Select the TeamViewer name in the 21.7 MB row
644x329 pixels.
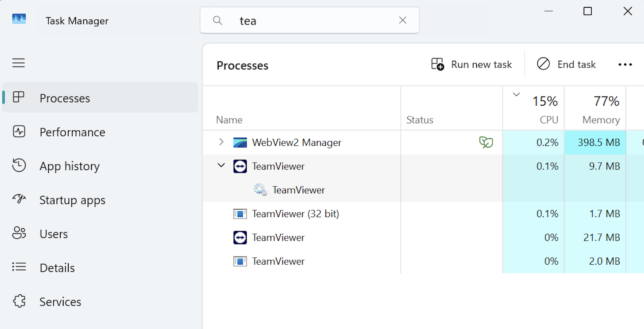pyautogui.click(x=278, y=238)
